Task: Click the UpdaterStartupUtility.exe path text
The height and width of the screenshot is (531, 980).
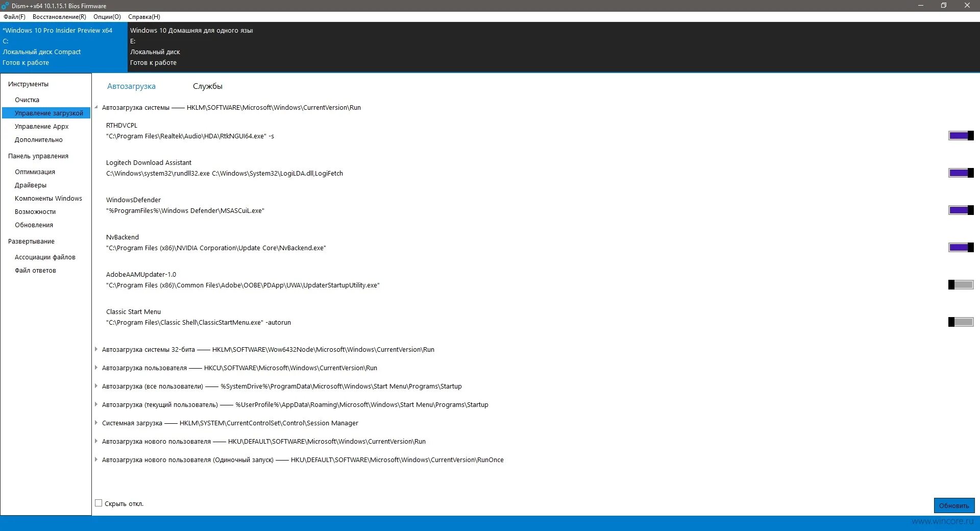Action: (x=243, y=285)
